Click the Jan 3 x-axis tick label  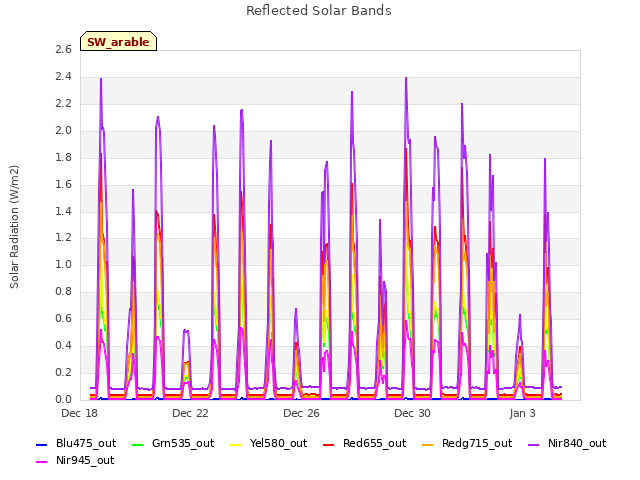tap(522, 413)
